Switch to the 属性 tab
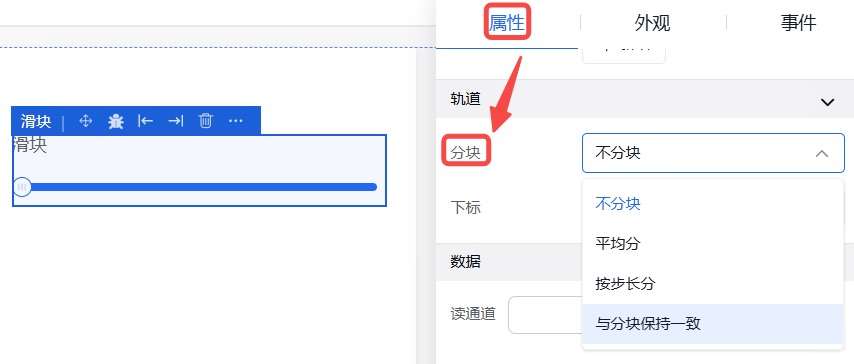 507,23
